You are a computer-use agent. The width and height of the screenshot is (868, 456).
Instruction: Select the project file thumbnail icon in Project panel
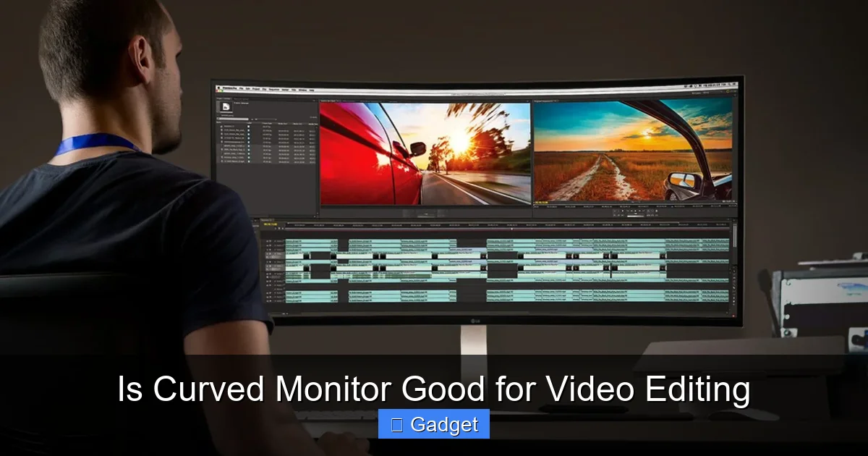pos(226,106)
